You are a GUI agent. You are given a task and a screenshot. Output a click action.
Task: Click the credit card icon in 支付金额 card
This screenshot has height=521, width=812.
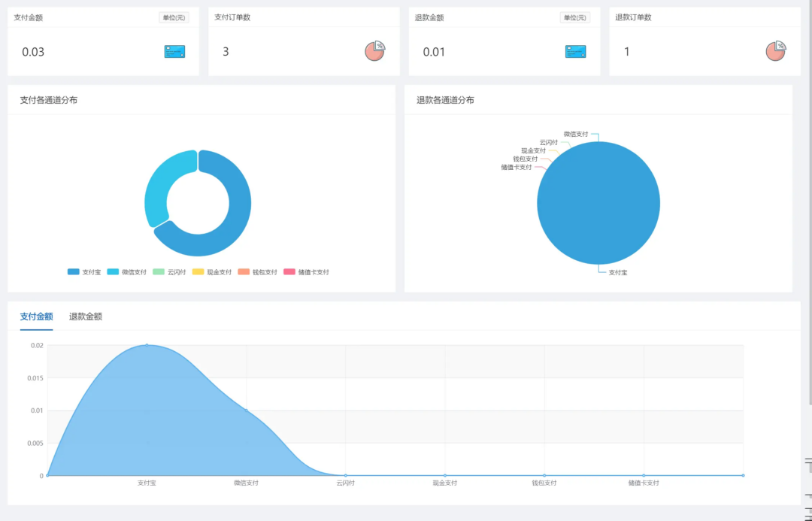(x=174, y=52)
